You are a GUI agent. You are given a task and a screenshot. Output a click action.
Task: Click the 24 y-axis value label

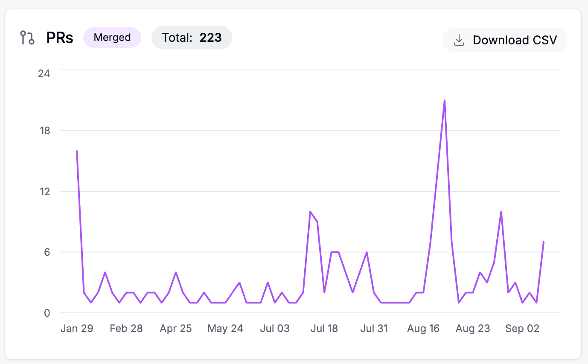click(x=44, y=73)
